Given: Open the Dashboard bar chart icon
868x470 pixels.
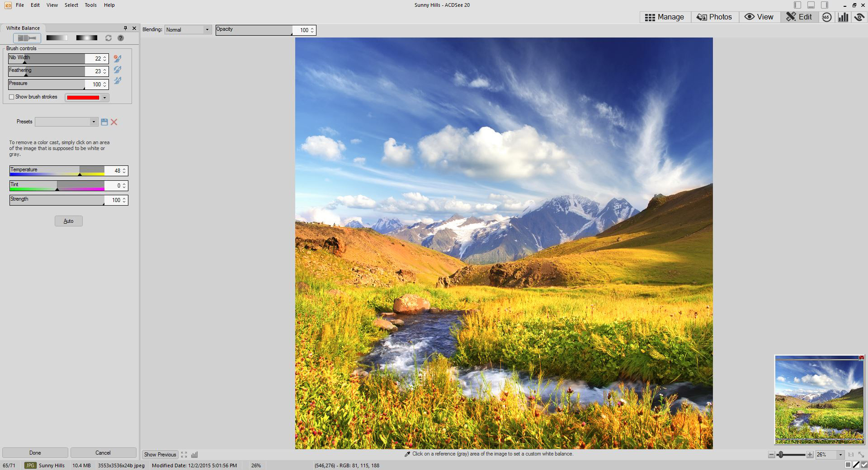Looking at the screenshot, I should click(x=843, y=17).
